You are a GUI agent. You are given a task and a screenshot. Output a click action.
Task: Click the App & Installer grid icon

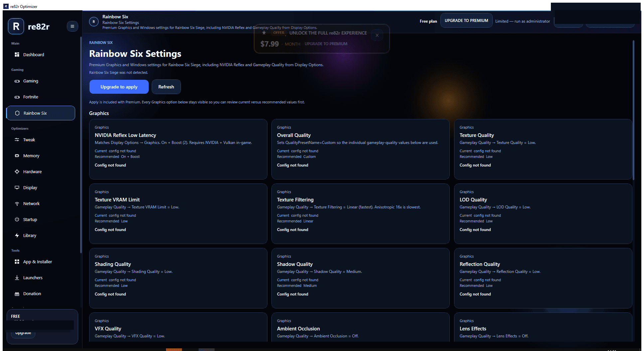(x=17, y=262)
